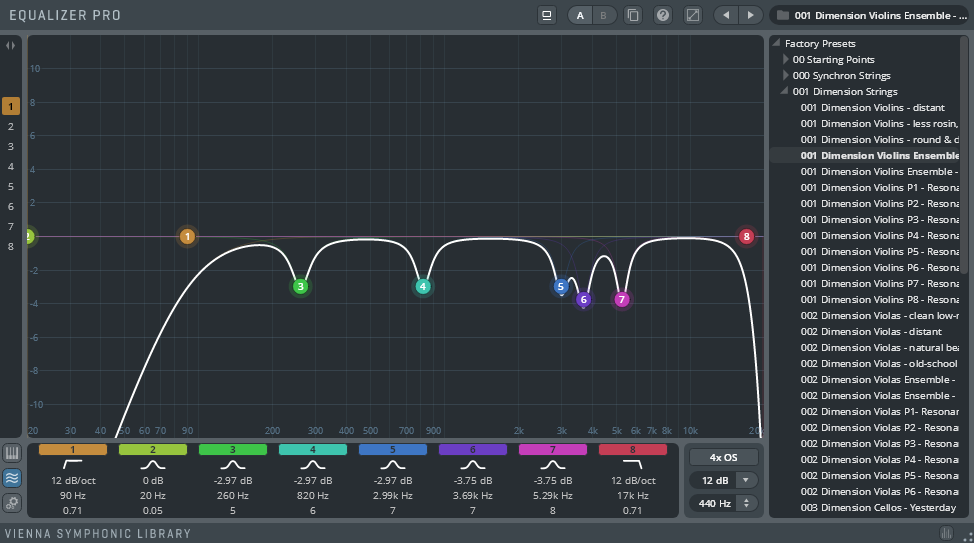974x543 pixels.
Task: Open the gears settings icon
Action: [x=12, y=503]
